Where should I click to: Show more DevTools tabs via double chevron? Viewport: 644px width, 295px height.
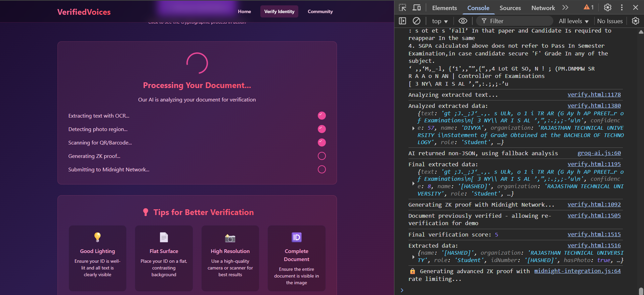pos(565,7)
